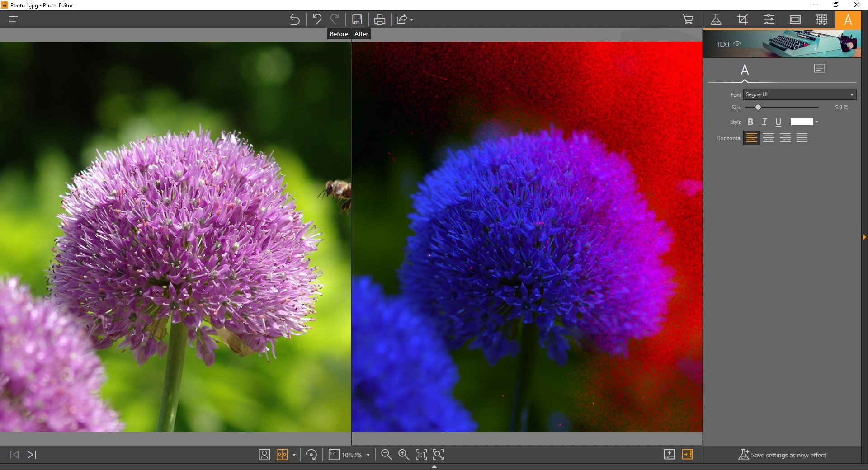Toggle the right sidebar panel icon

pos(688,455)
